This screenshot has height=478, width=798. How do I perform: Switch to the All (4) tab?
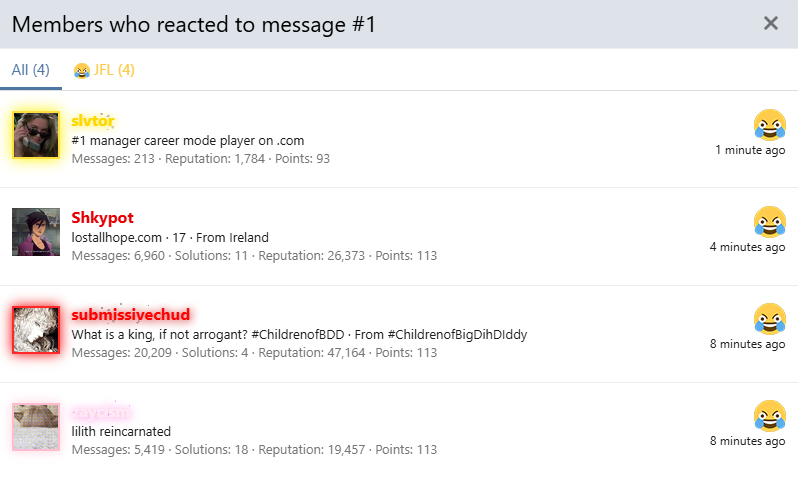(x=31, y=70)
